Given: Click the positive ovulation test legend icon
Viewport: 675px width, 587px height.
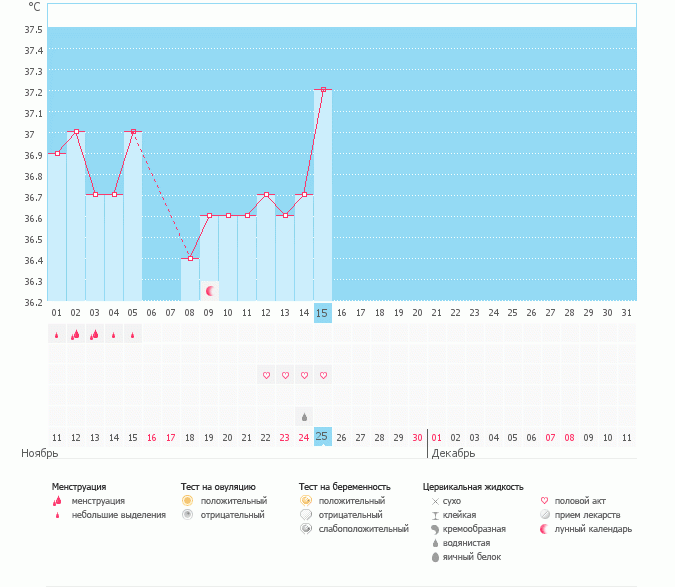Looking at the screenshot, I should pyautogui.click(x=187, y=501).
